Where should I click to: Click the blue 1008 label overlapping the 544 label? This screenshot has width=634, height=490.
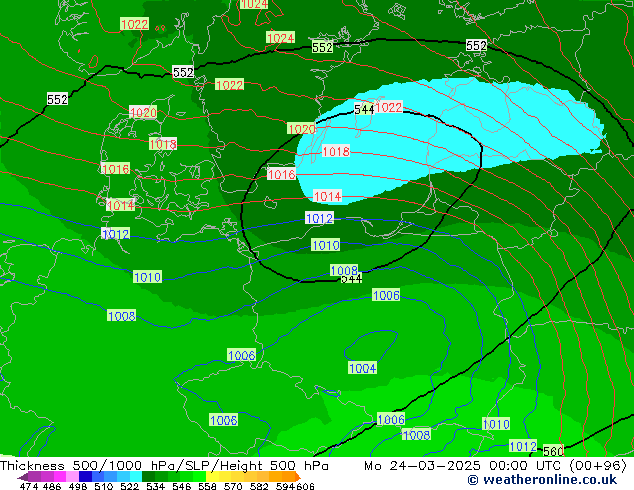[344, 270]
